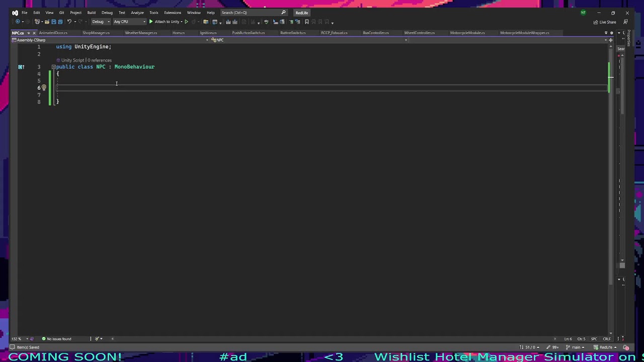Screen dimensions: 644x362
Task: Click the notifications bell in status bar
Action: tap(626, 347)
